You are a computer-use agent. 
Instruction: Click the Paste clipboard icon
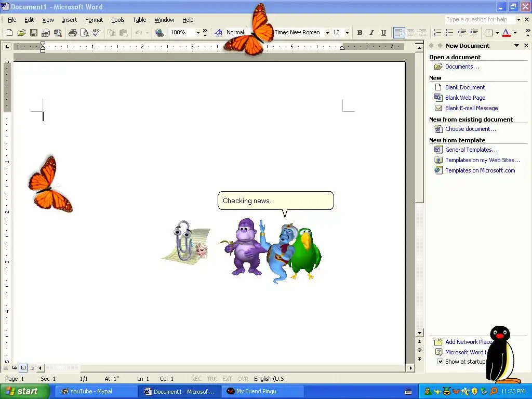pos(124,33)
